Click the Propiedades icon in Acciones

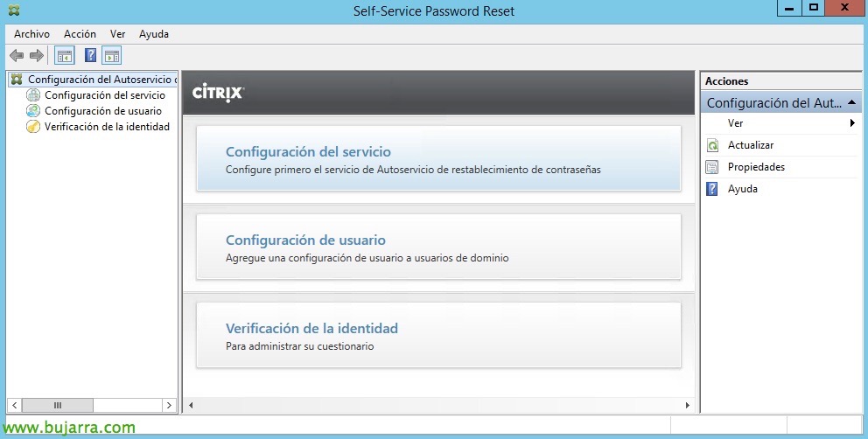tap(712, 167)
